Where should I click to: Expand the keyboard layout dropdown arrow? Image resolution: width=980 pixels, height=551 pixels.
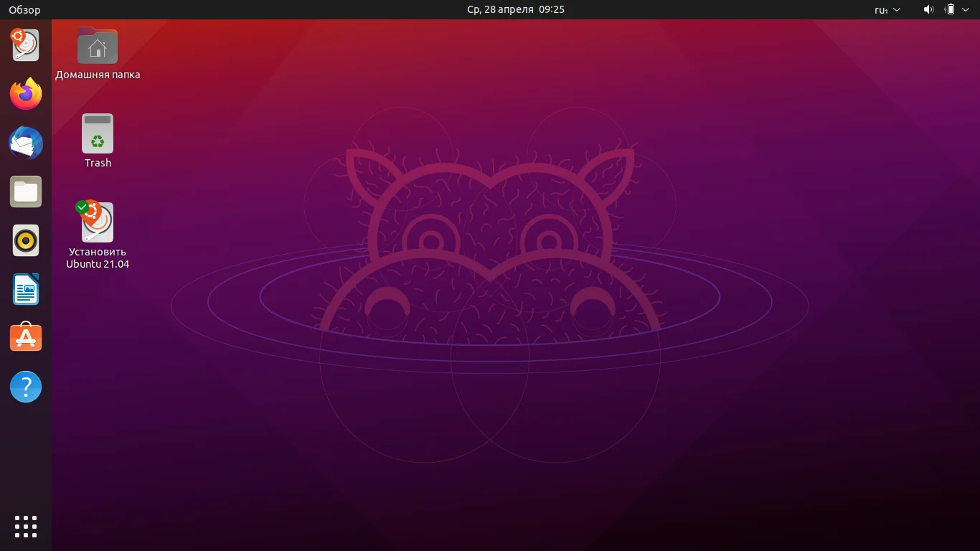895,10
